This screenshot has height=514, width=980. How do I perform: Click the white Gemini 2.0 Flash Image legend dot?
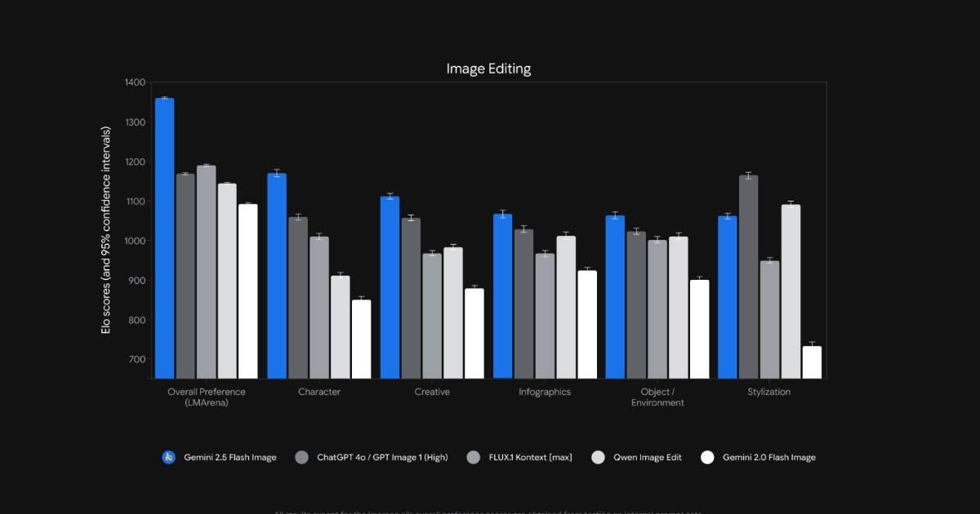tap(707, 458)
